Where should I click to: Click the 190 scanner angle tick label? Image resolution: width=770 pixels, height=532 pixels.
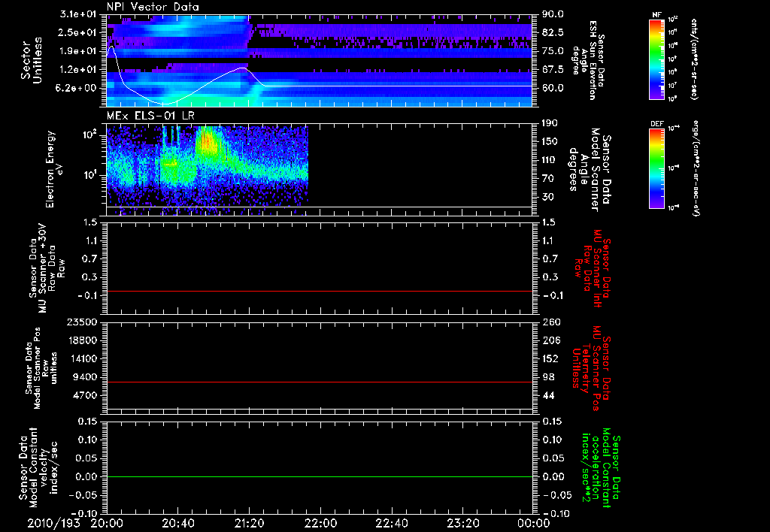pyautogui.click(x=550, y=123)
